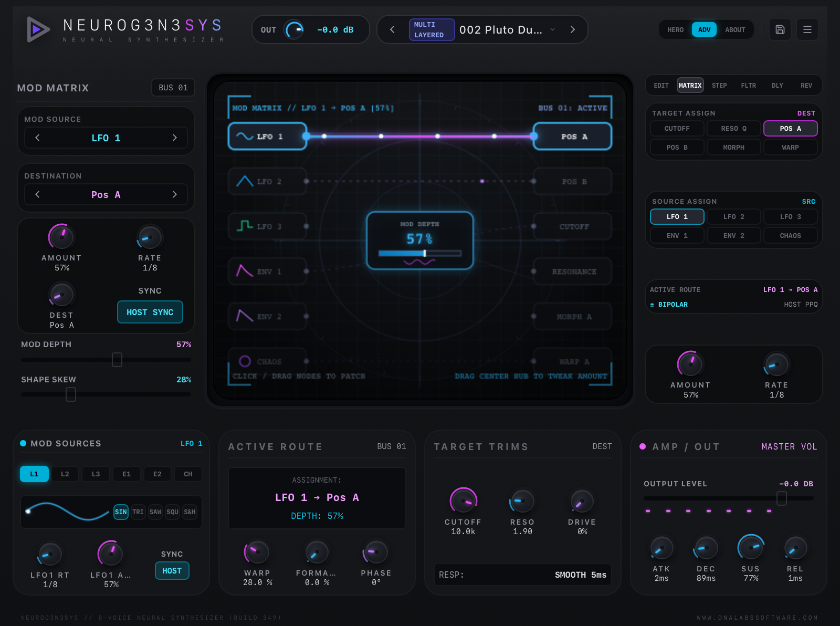
Task: Toggle the small HOST sync in Mod Sources
Action: [x=172, y=571]
